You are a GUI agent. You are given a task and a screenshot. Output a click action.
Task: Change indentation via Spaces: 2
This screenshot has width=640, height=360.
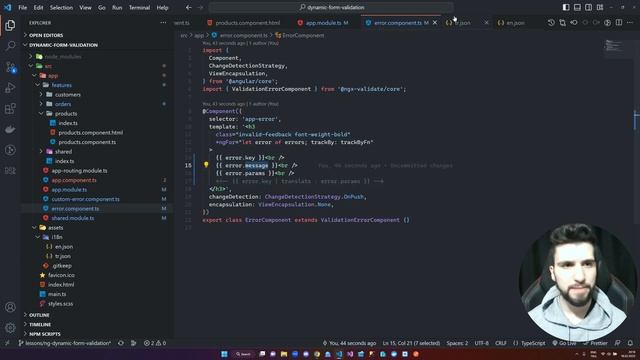coord(457,343)
